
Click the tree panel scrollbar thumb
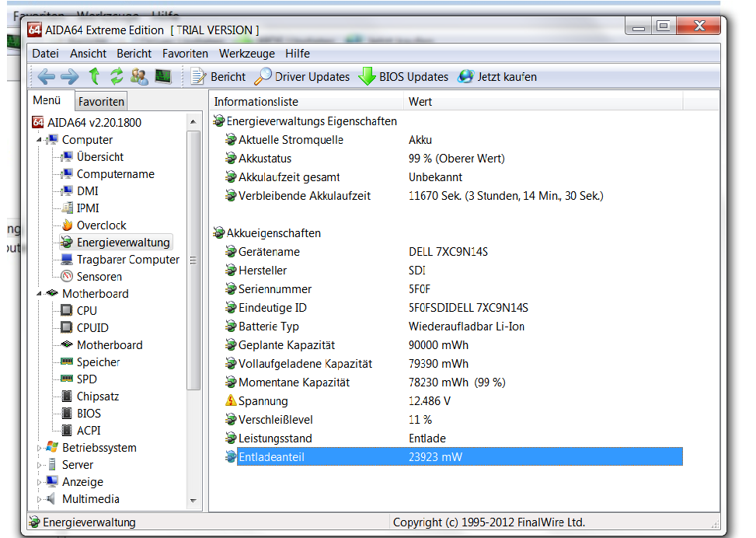(x=193, y=260)
